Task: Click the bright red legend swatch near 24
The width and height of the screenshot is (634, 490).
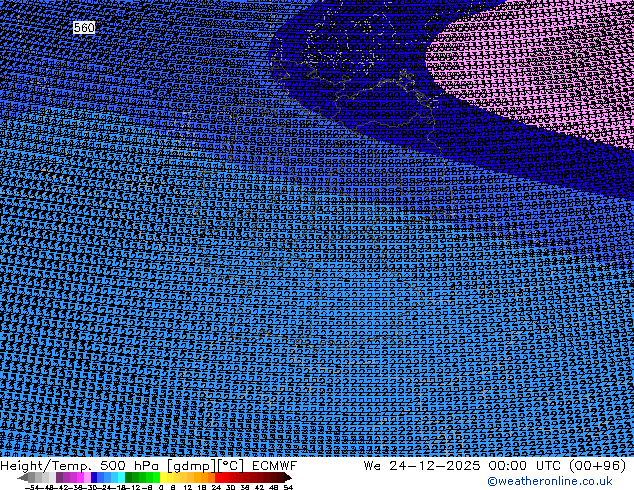Action: 218,477
